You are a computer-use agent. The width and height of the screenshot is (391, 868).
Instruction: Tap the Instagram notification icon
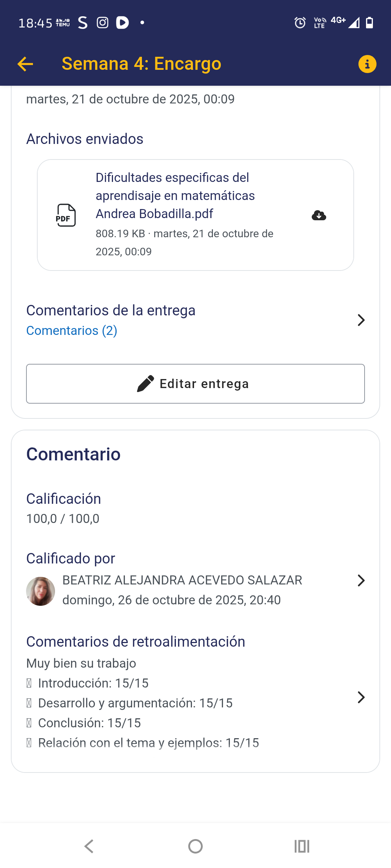pos(102,23)
